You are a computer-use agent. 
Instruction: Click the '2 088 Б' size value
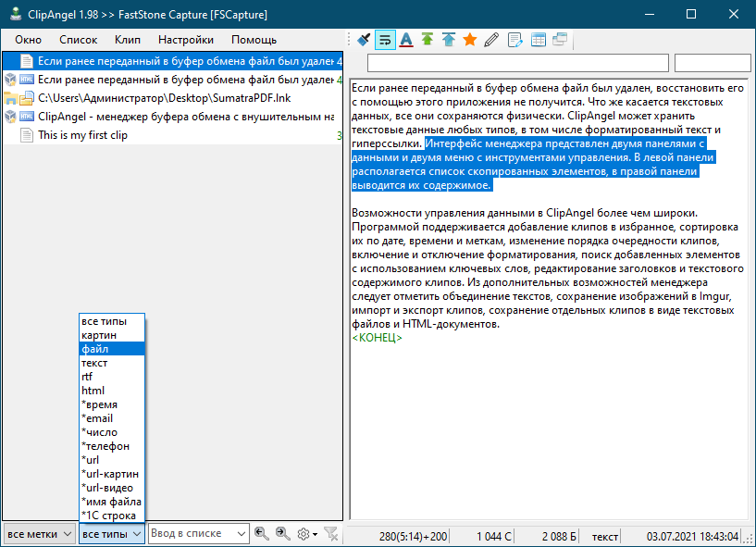pyautogui.click(x=559, y=537)
